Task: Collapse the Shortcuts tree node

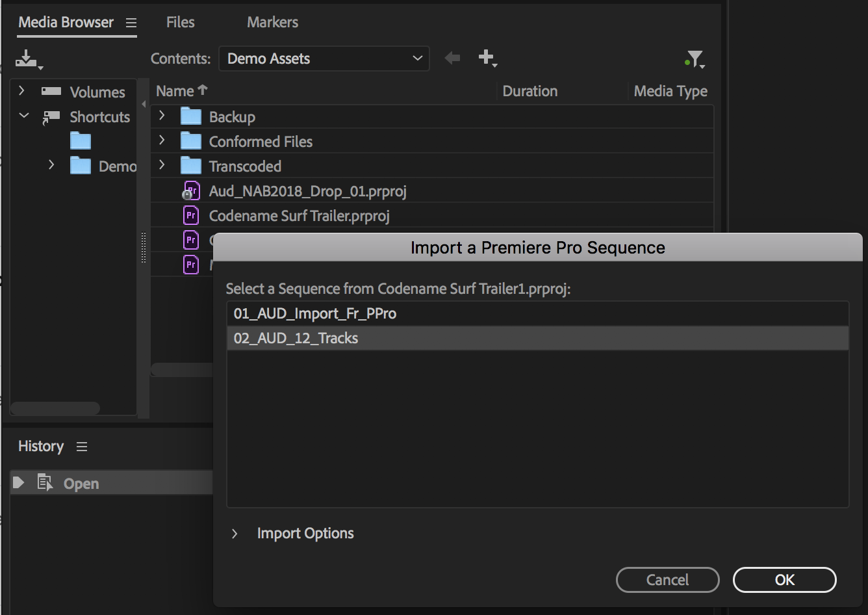Action: point(24,116)
